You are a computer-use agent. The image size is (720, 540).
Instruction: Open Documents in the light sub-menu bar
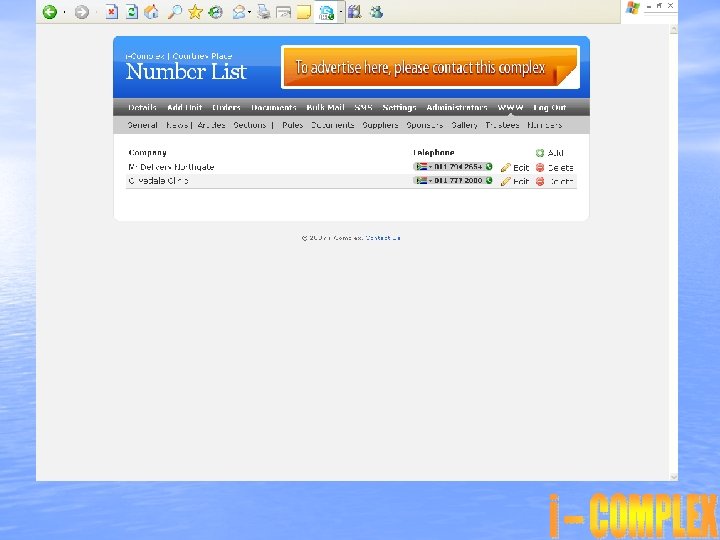[x=332, y=125]
